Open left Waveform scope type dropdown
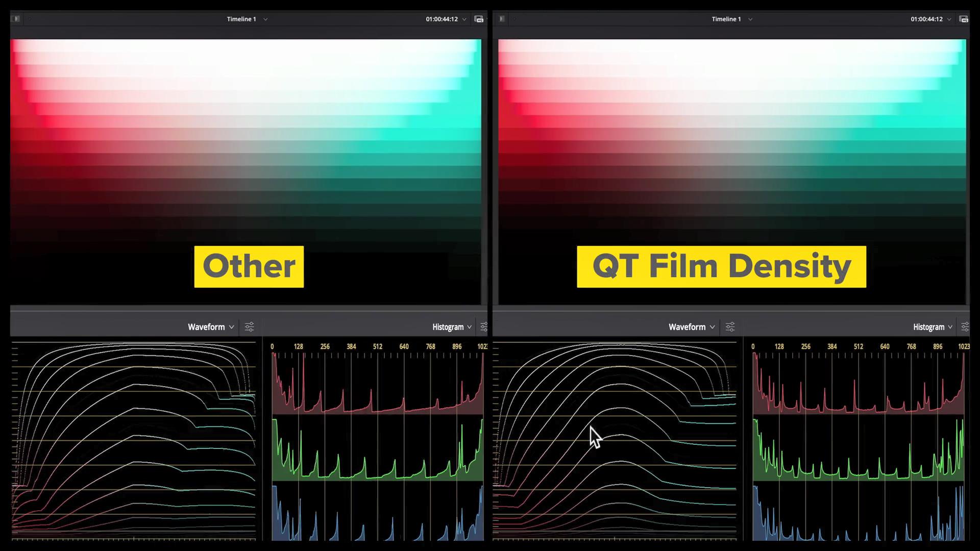 (x=210, y=327)
